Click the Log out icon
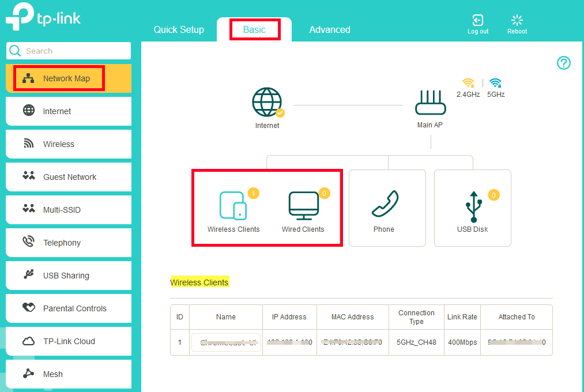Viewport: 584px width, 392px height. tap(478, 20)
